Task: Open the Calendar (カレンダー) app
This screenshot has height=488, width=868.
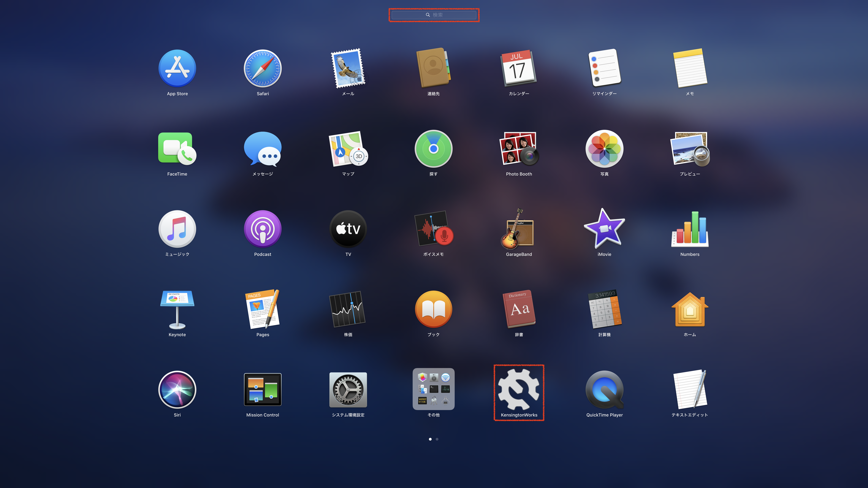Action: coord(519,68)
